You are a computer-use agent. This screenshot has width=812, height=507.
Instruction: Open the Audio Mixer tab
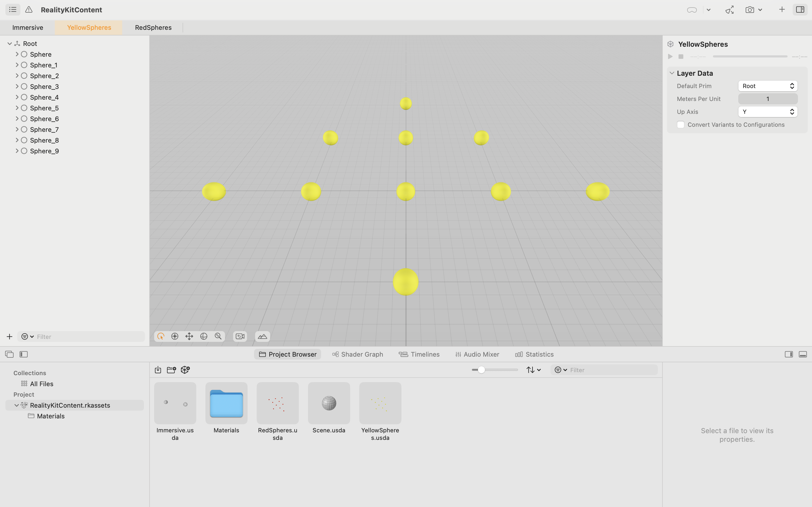tap(477, 354)
